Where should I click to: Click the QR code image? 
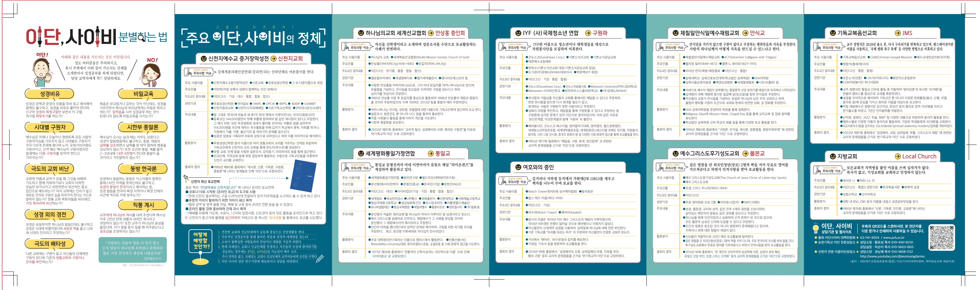(942, 238)
